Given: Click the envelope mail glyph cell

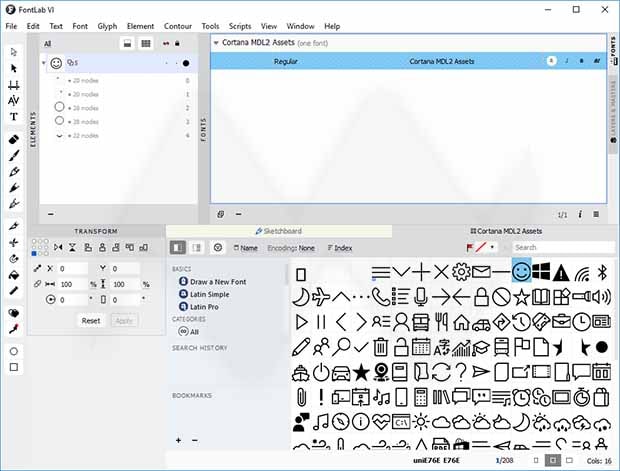Looking at the screenshot, I should (x=481, y=272).
